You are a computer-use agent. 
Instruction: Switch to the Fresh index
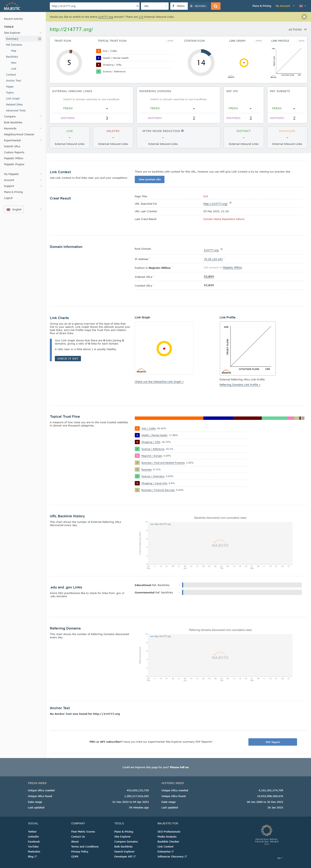pyautogui.click(x=179, y=6)
